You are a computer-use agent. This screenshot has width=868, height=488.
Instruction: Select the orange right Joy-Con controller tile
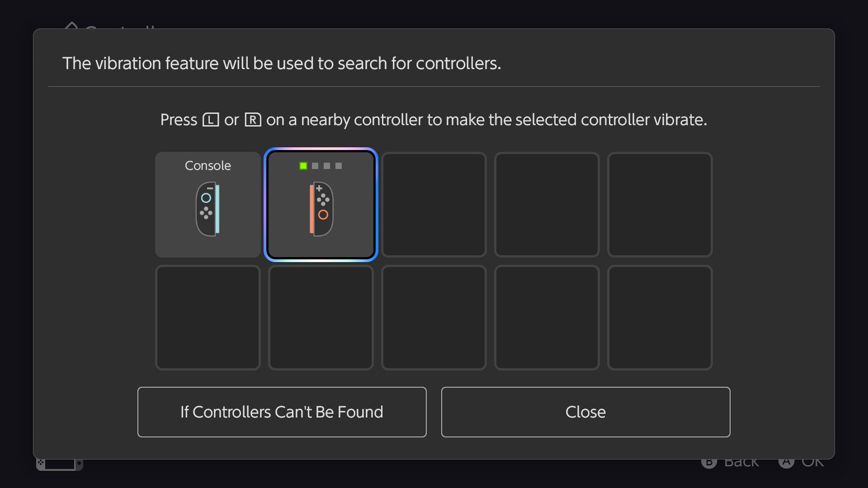321,205
